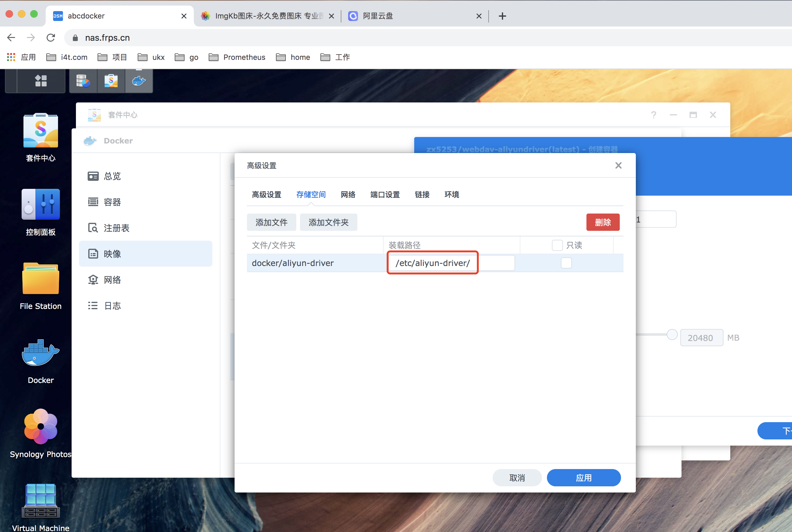Open the DSM main menu grid icon
792x532 pixels.
point(41,81)
